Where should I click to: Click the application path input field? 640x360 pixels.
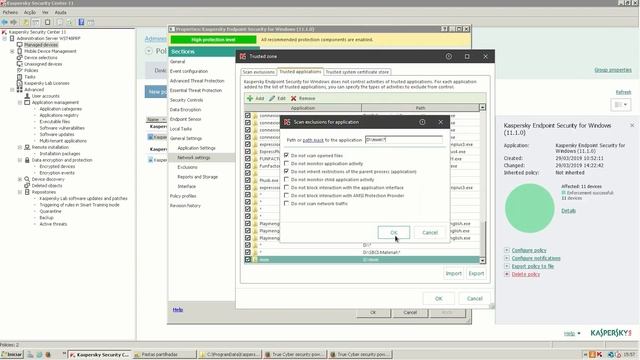[404, 140]
